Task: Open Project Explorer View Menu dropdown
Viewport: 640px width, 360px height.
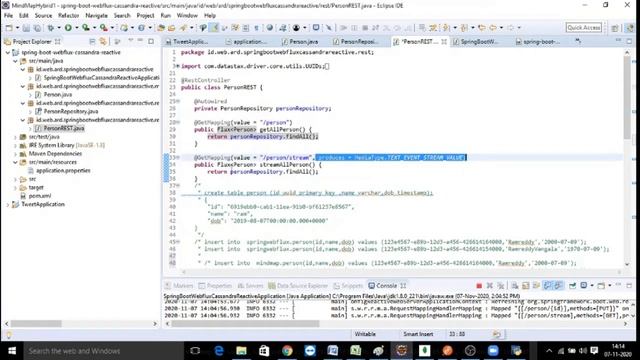Action: 131,41
